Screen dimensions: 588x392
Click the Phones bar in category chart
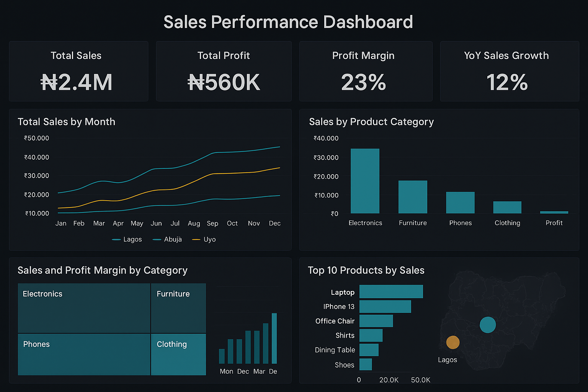coord(460,202)
